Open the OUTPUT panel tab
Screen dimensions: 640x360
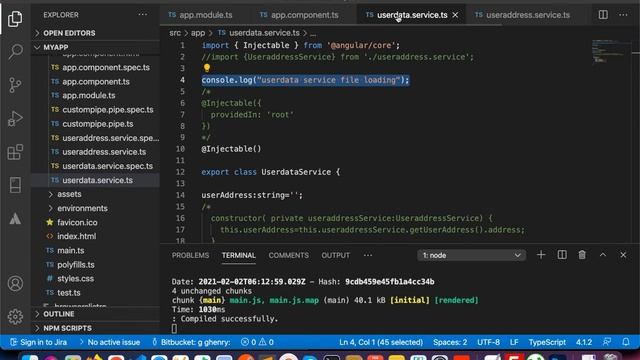pyautogui.click(x=336, y=255)
